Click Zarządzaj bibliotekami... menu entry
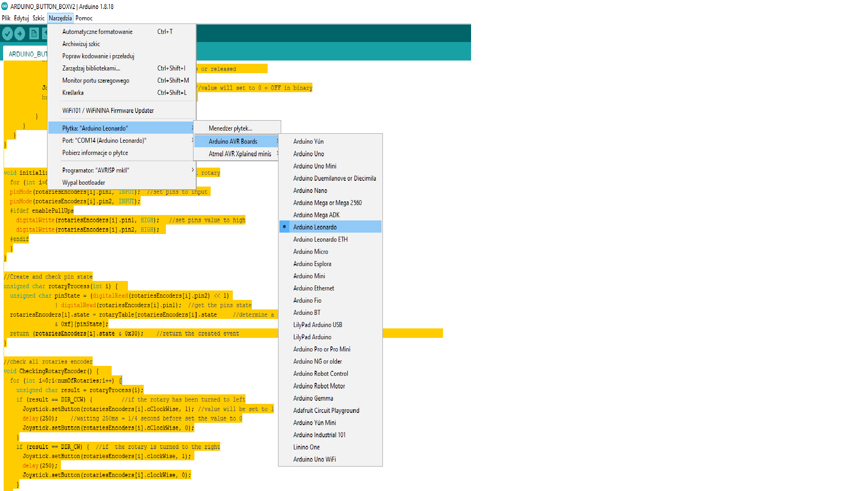The width and height of the screenshot is (868, 491). tap(91, 68)
